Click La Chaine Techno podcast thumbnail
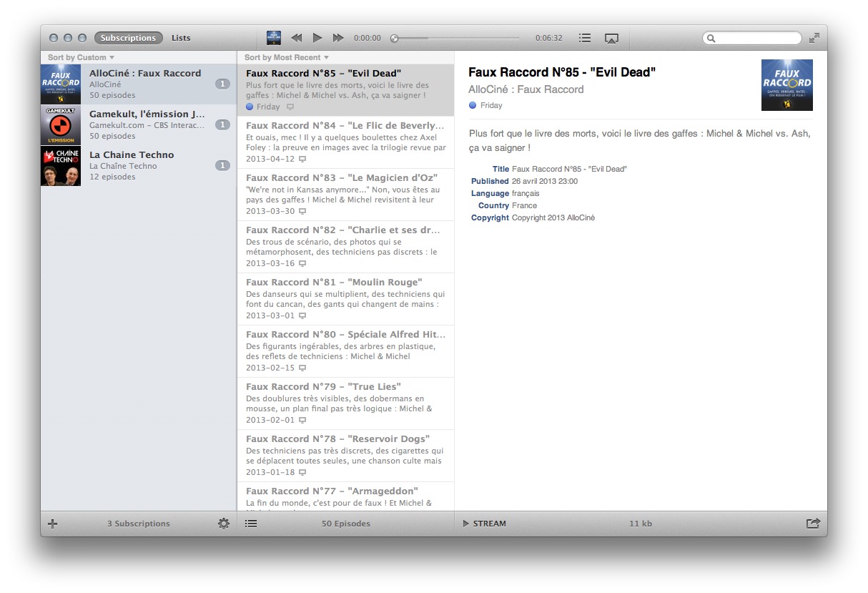 (x=61, y=166)
